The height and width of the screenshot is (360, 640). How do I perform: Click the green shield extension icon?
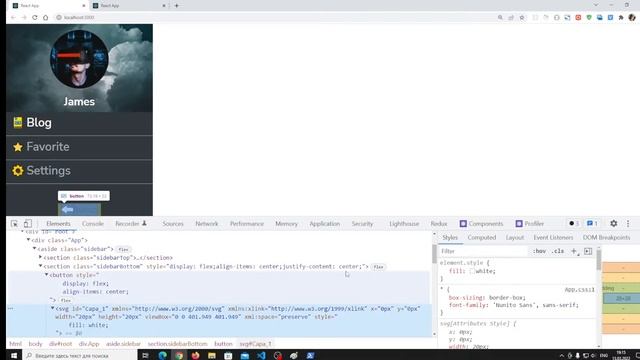589,18
